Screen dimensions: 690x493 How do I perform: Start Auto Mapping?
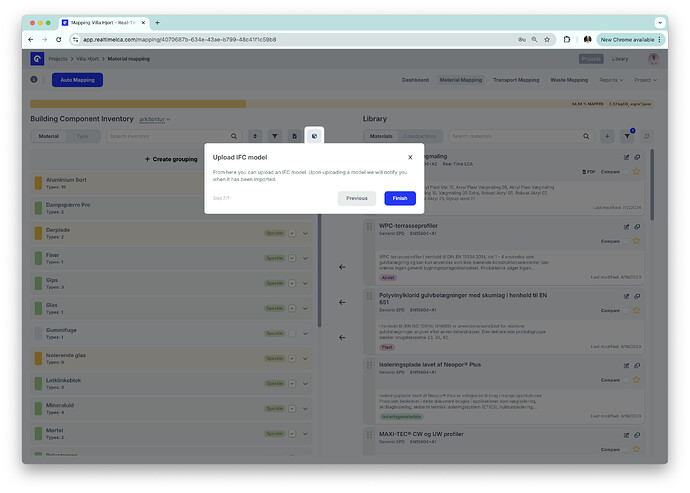(x=77, y=80)
